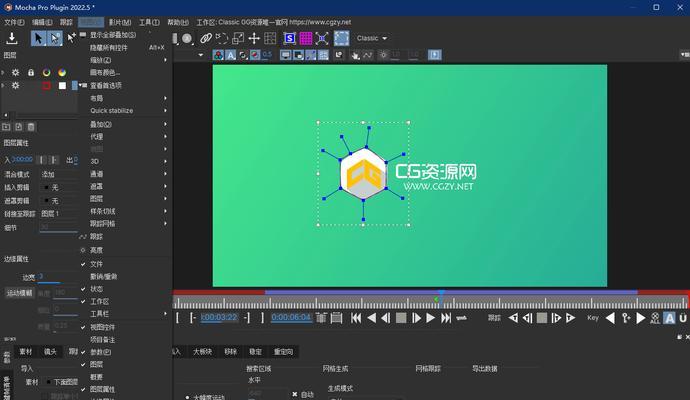Click the gear icon in first layer row
This screenshot has height=400, width=690.
coord(15,73)
